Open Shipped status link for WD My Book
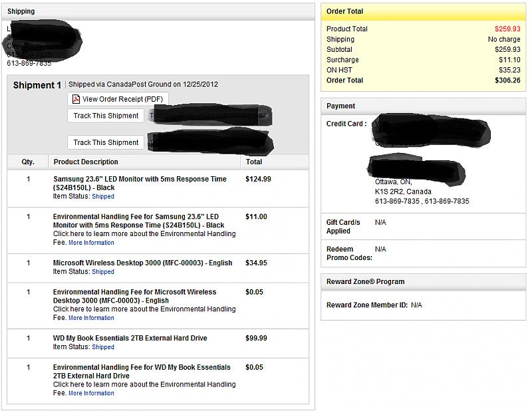532x413 pixels. (103, 347)
